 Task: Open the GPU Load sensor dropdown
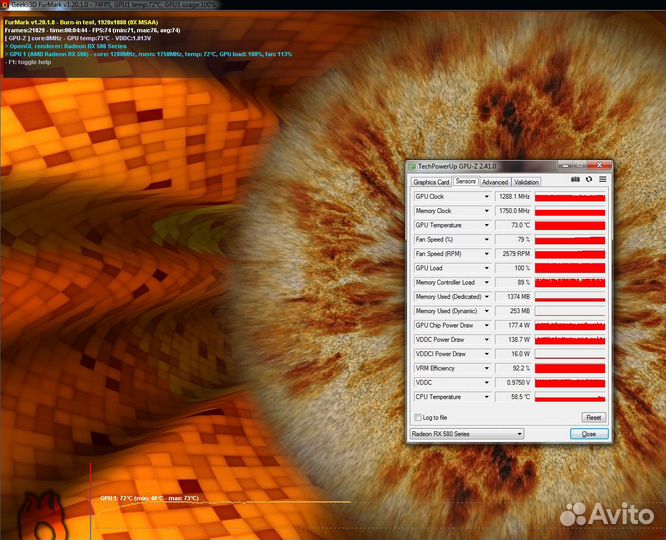[x=487, y=268]
